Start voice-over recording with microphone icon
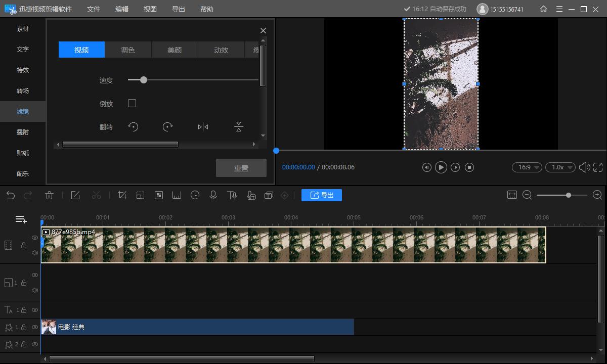 point(213,195)
